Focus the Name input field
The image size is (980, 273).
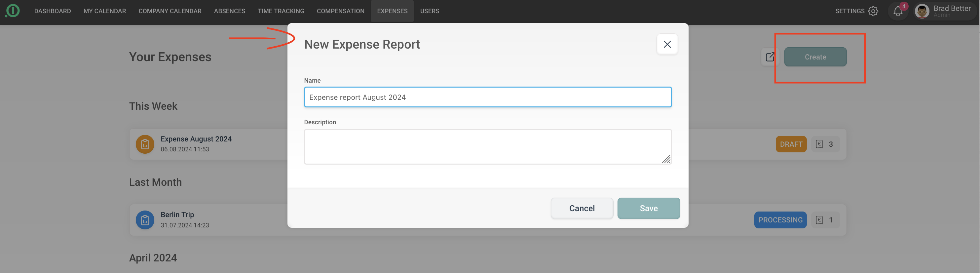pos(487,97)
